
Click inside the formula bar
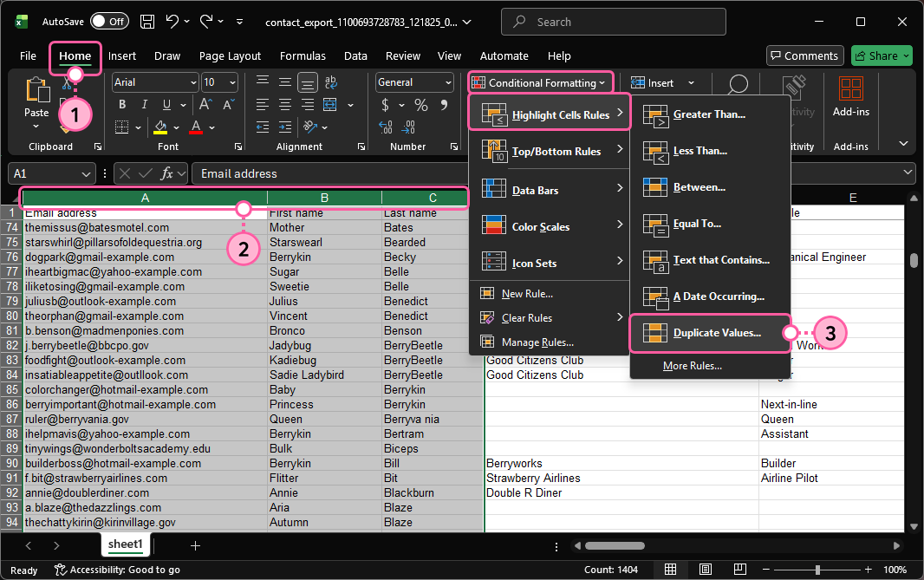coord(347,173)
